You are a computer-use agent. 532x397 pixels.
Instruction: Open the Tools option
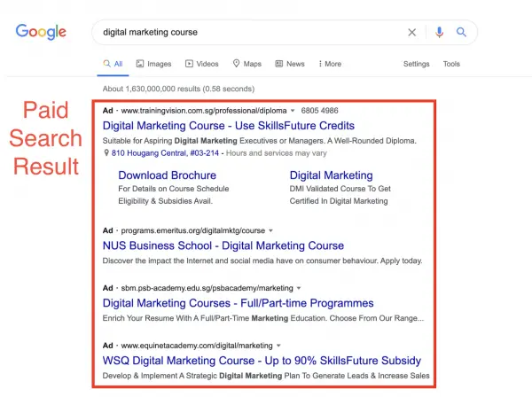tap(451, 64)
